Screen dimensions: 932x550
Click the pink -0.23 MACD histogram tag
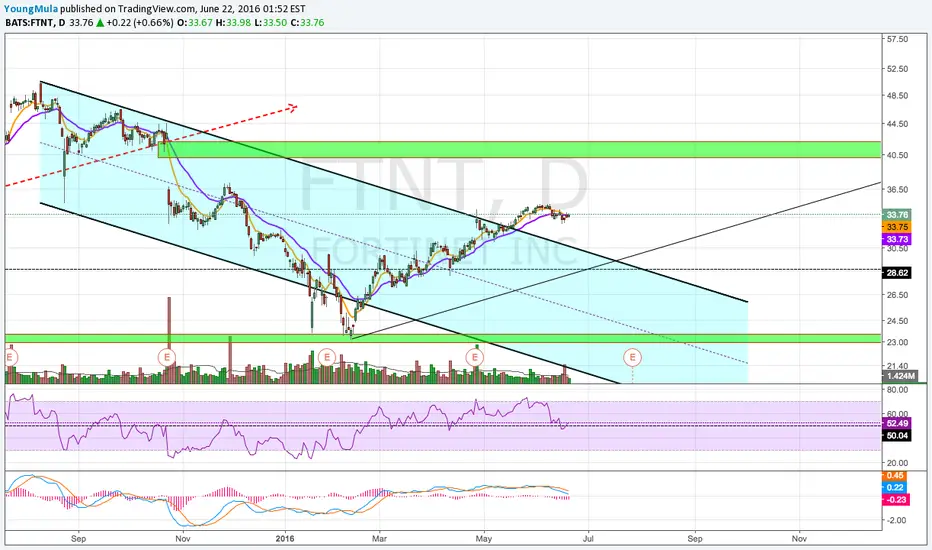(x=896, y=500)
